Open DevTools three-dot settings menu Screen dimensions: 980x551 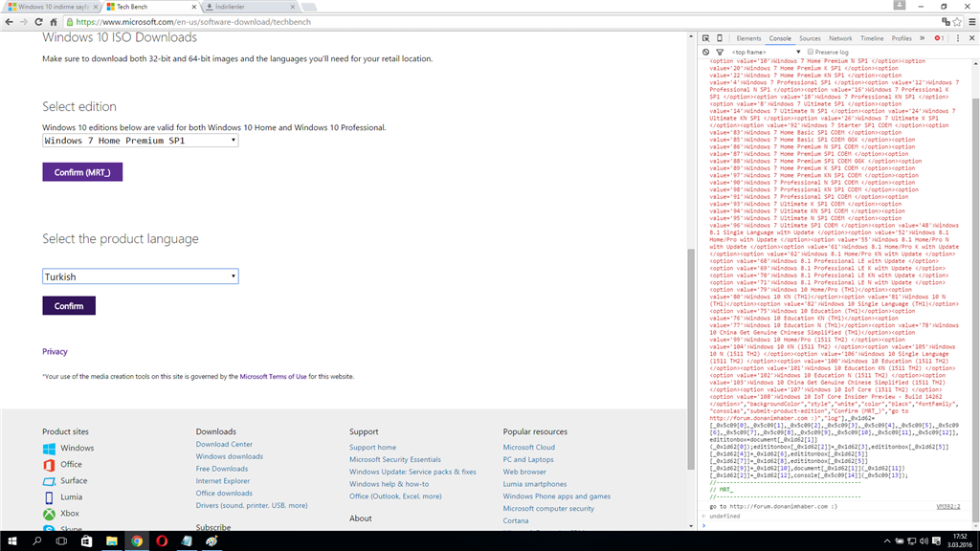tap(957, 38)
